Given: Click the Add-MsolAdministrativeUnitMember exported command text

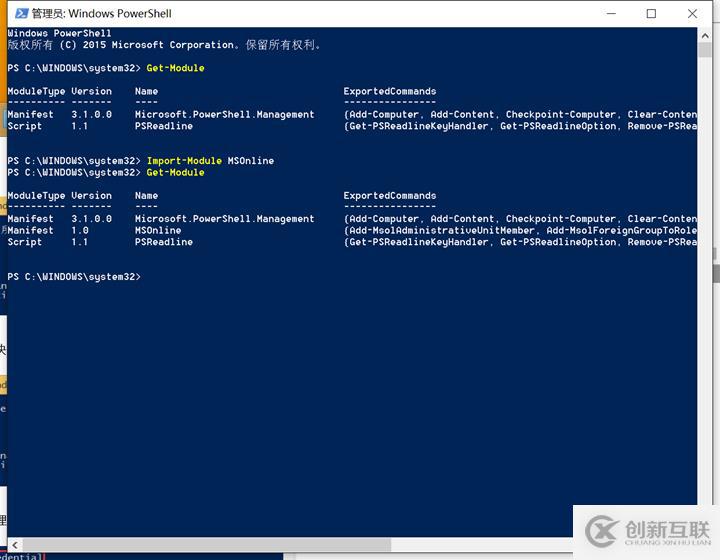Looking at the screenshot, I should tap(443, 230).
